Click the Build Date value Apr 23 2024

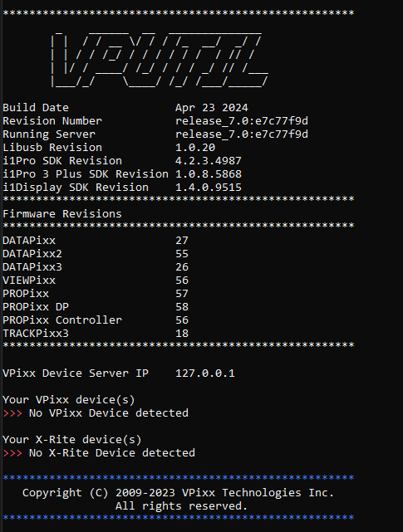[x=212, y=108]
